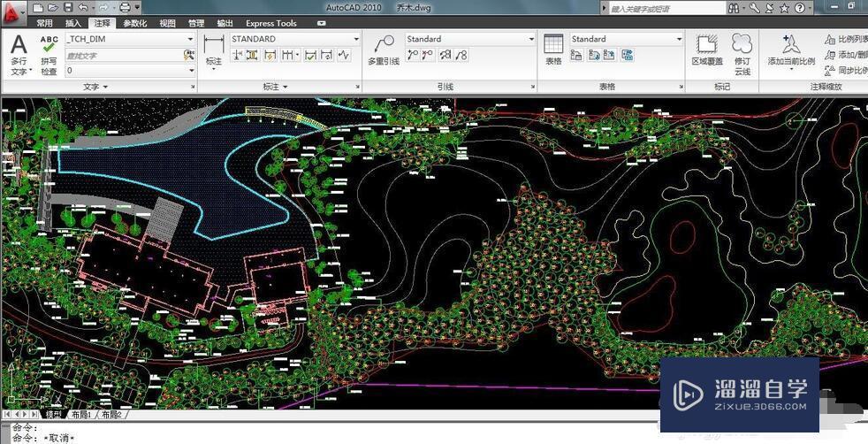This screenshot has width=868, height=444.
Task: Open the arrow next to continue dimension
Action: point(297,55)
